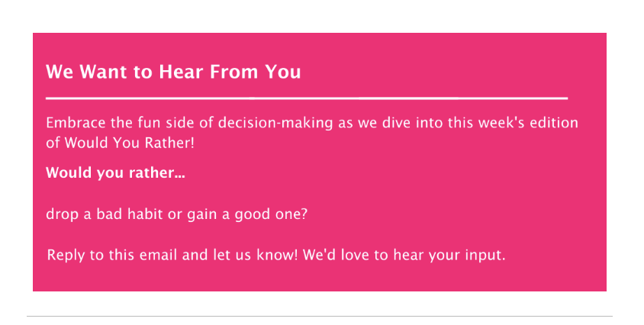
Task: Click the gray horizontal rule below the pink box
Action: coord(320,316)
